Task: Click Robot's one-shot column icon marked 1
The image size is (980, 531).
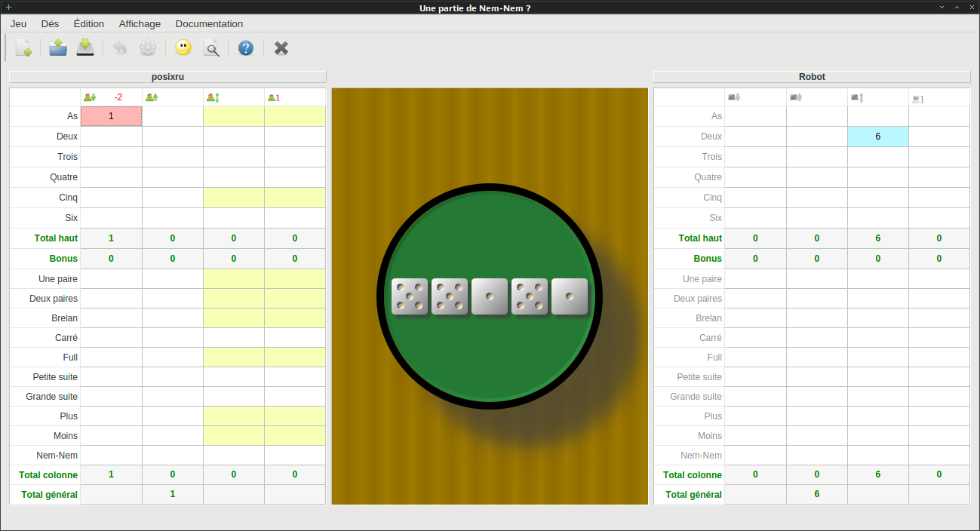Action: [x=918, y=99]
